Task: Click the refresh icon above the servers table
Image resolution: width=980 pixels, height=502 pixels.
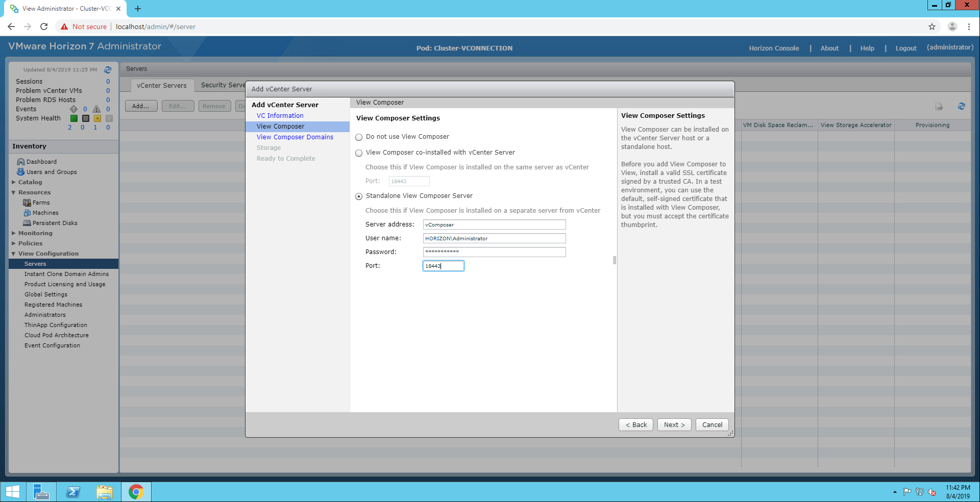Action: coord(961,106)
